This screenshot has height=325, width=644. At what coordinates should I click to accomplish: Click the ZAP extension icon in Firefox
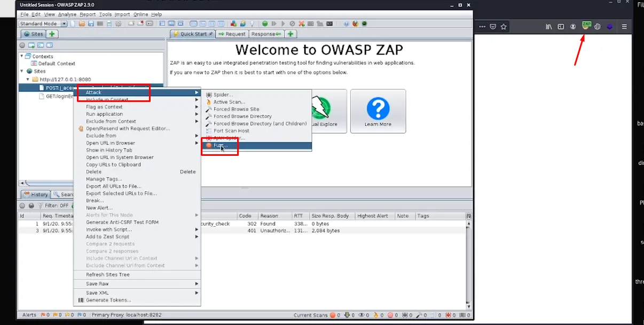click(x=587, y=25)
